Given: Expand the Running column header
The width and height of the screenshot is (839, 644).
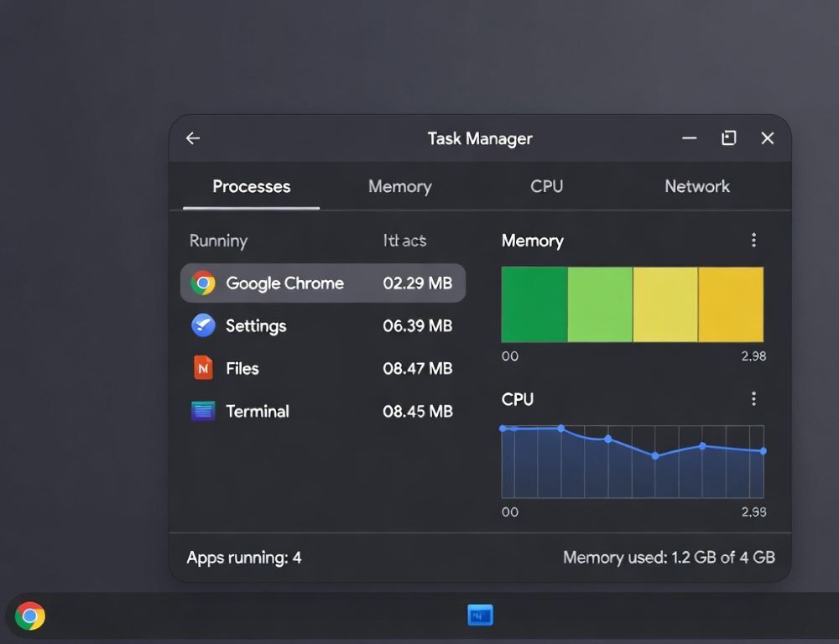Looking at the screenshot, I should [218, 241].
